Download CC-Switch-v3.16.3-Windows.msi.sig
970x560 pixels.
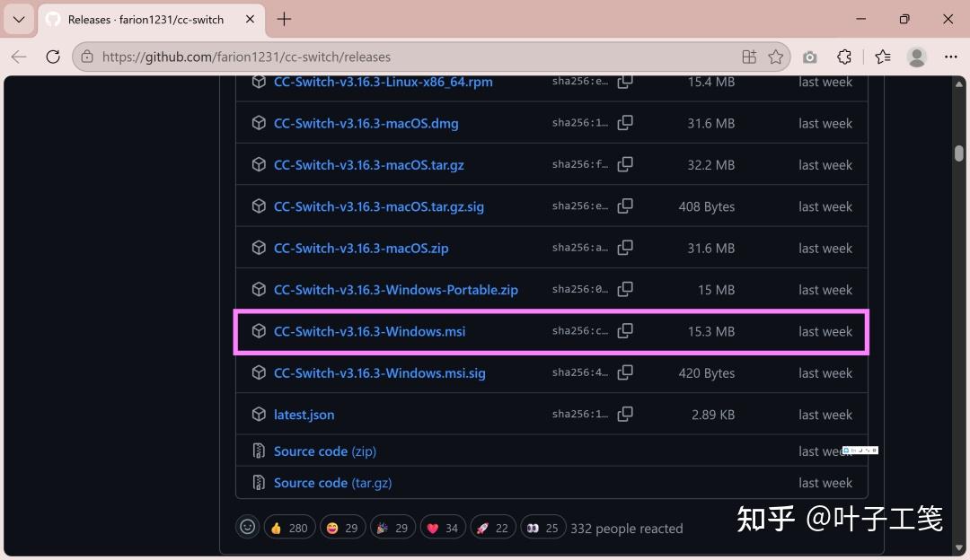pyautogui.click(x=380, y=372)
